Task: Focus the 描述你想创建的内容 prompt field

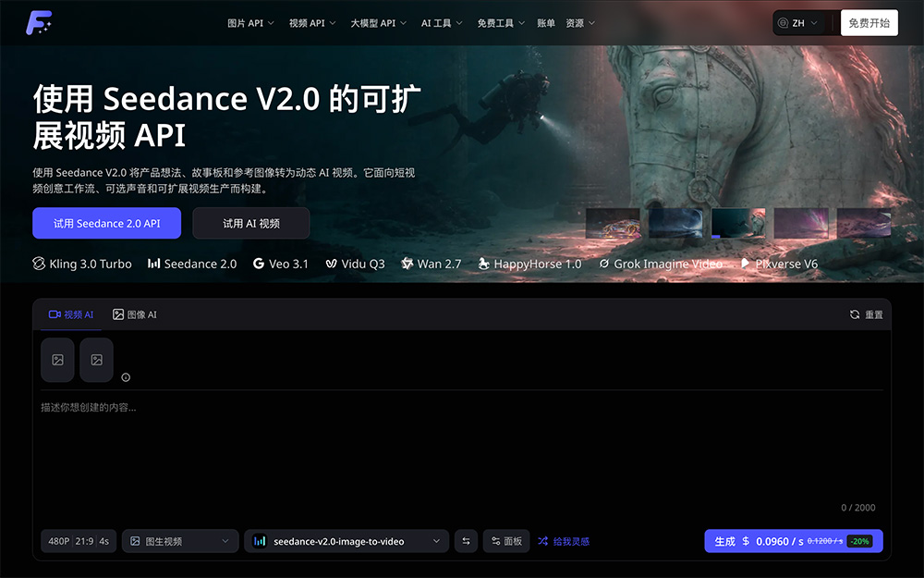Action: point(461,451)
